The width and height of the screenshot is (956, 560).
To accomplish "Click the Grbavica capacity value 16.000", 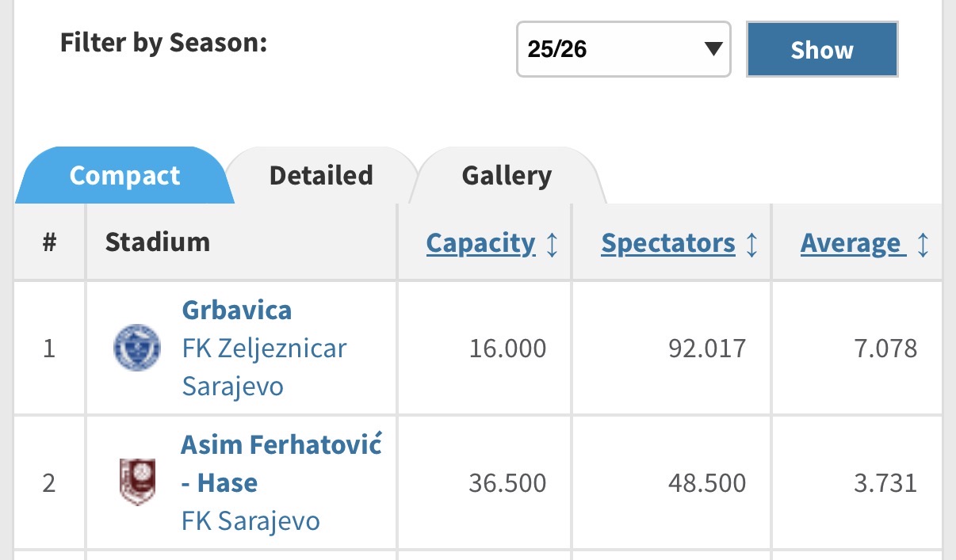I will click(507, 348).
